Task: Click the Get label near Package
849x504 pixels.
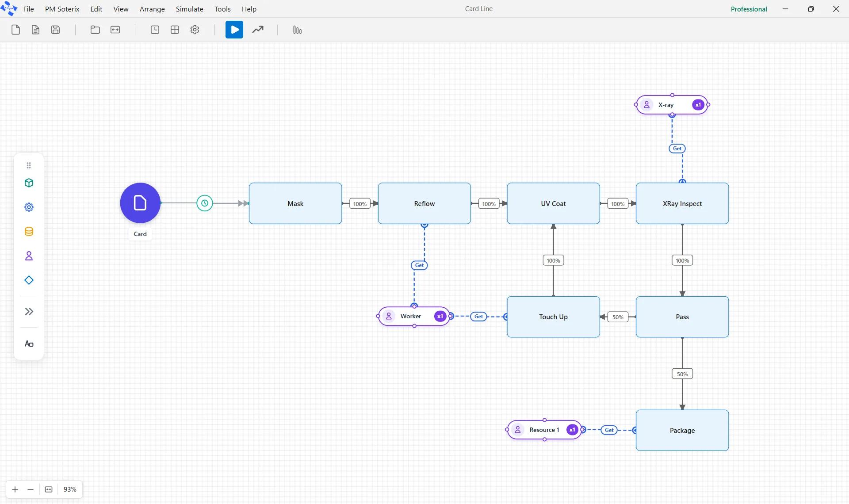Action: (609, 430)
